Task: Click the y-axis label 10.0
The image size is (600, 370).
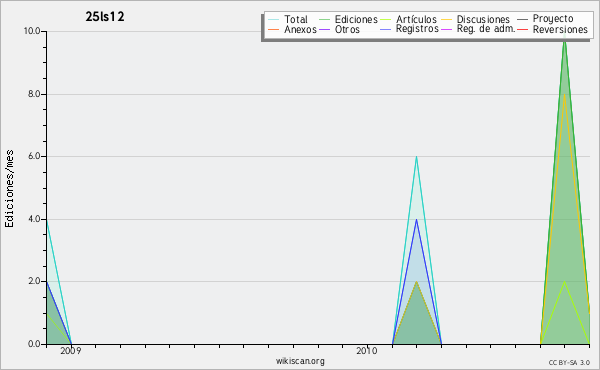Action: 32,31
